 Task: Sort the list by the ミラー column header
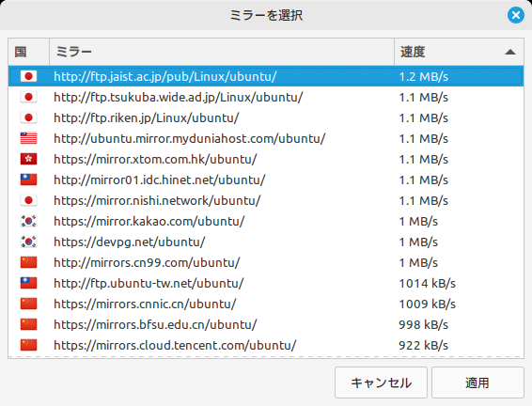pos(222,52)
